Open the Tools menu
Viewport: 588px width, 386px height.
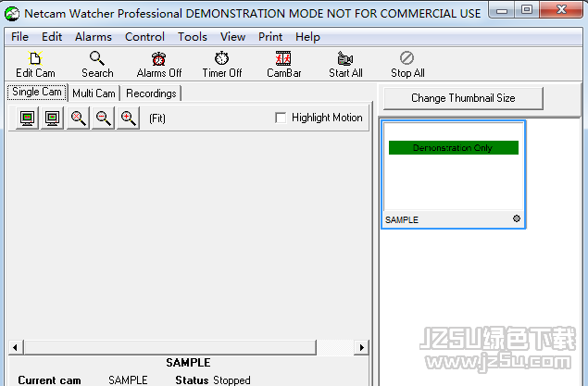tap(193, 37)
